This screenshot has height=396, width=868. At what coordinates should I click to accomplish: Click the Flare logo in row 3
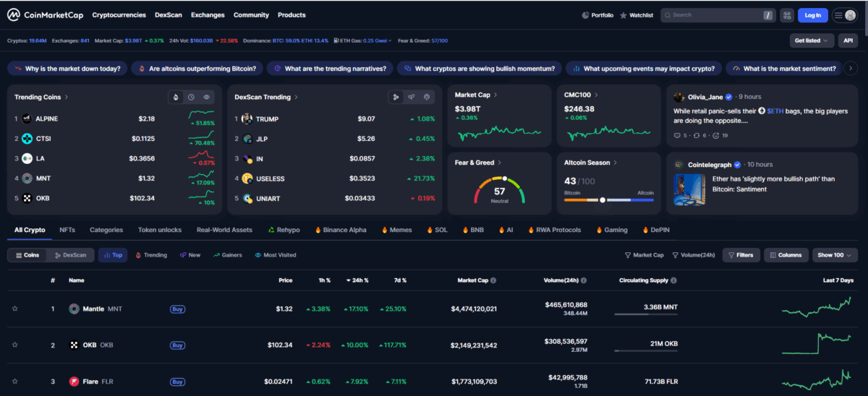[x=74, y=382]
